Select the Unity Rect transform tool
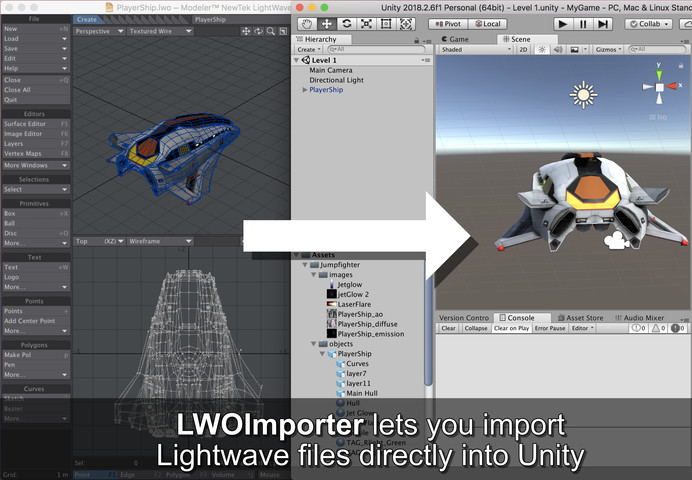Screen dimensions: 692x480 (x=386, y=24)
